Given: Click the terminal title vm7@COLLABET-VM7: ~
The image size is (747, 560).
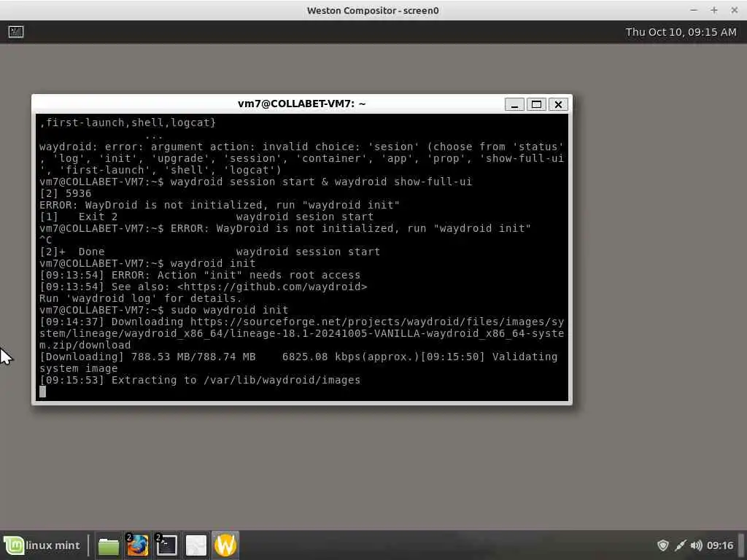Looking at the screenshot, I should click(301, 104).
